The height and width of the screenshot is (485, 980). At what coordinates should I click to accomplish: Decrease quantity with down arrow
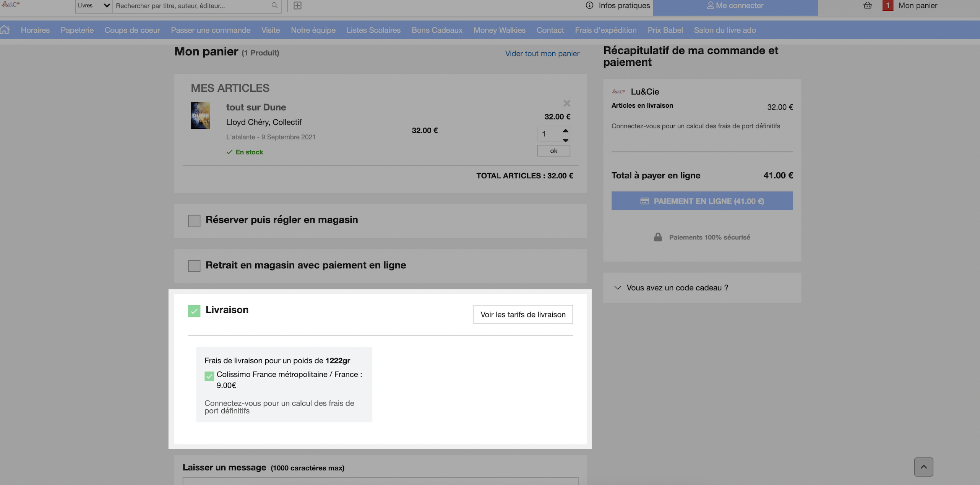tap(565, 140)
